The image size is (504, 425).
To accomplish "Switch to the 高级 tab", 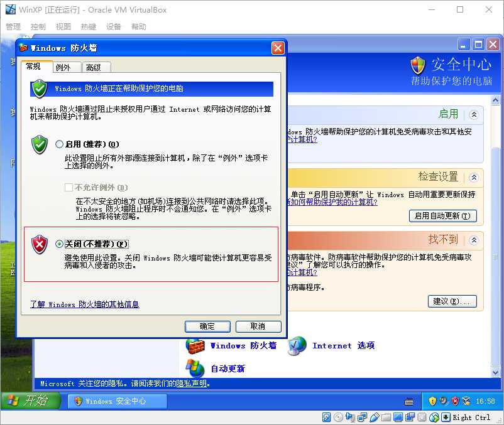I will pyautogui.click(x=97, y=67).
